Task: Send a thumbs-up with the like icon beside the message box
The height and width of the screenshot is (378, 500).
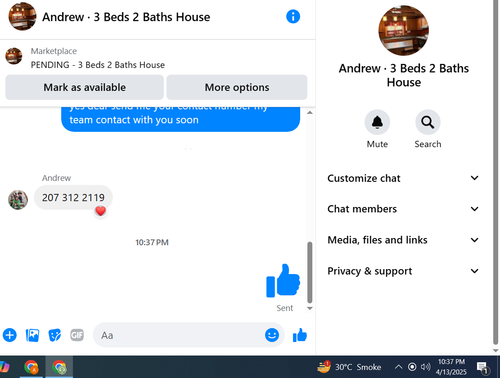Action: (x=300, y=335)
